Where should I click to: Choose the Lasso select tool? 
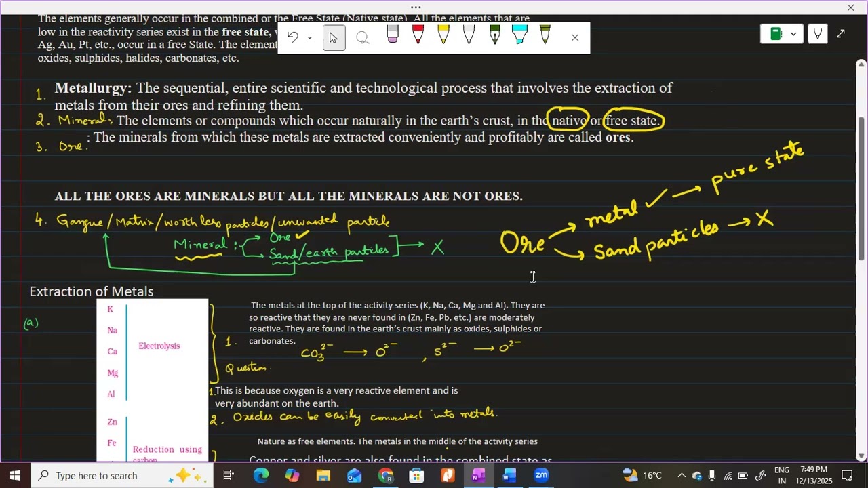click(363, 38)
